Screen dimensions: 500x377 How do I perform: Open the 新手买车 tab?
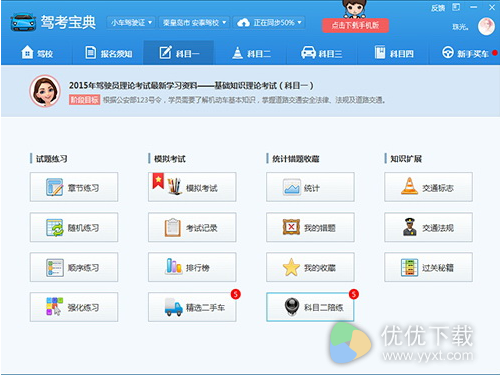(x=465, y=53)
